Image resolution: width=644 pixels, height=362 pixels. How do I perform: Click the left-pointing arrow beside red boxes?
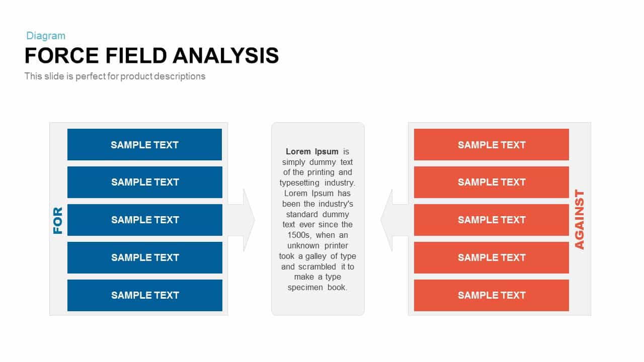[394, 220]
